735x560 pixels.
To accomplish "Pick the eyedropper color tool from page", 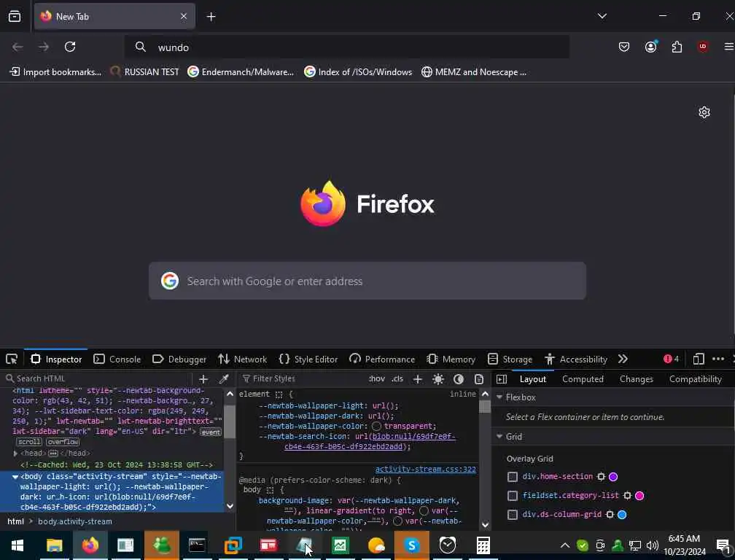I will (224, 378).
